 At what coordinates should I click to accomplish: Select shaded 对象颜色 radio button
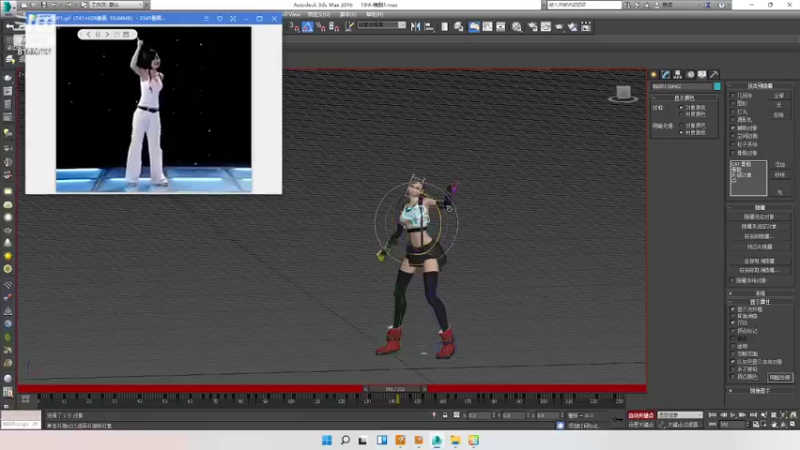pos(681,126)
